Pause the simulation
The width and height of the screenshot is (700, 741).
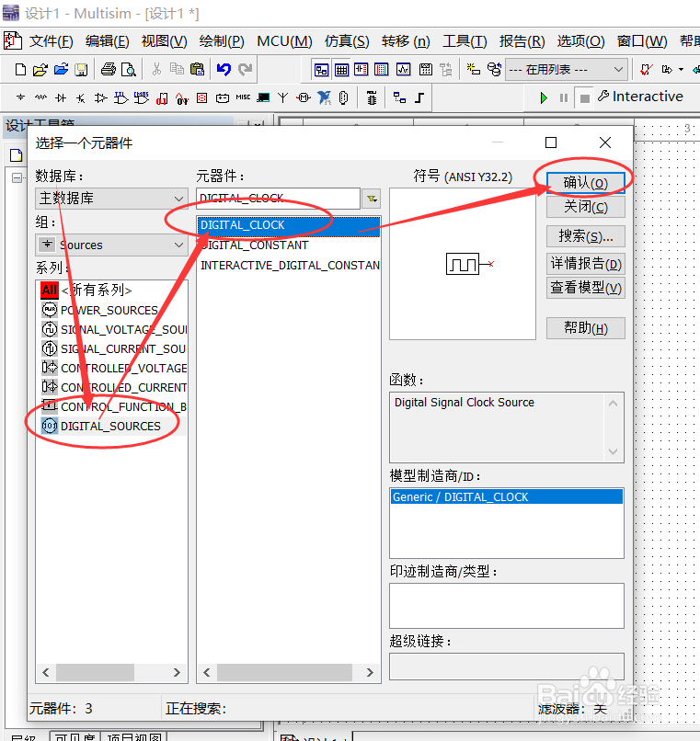click(x=563, y=97)
